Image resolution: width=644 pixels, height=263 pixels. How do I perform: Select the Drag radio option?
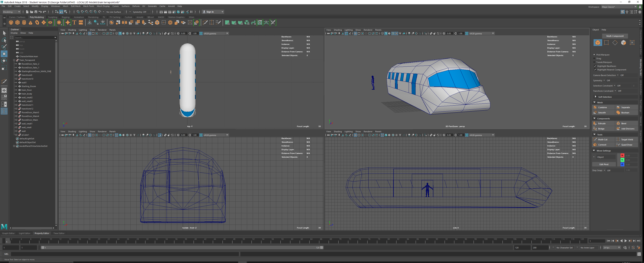coord(594,58)
